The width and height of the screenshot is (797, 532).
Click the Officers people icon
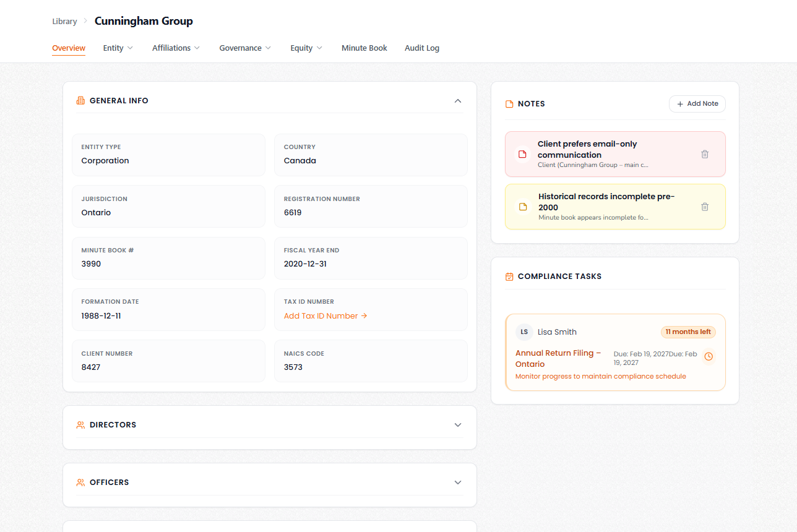point(80,482)
